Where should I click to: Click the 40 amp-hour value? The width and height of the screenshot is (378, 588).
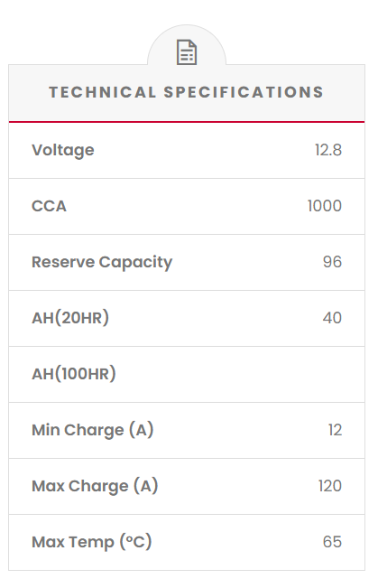[x=332, y=318]
